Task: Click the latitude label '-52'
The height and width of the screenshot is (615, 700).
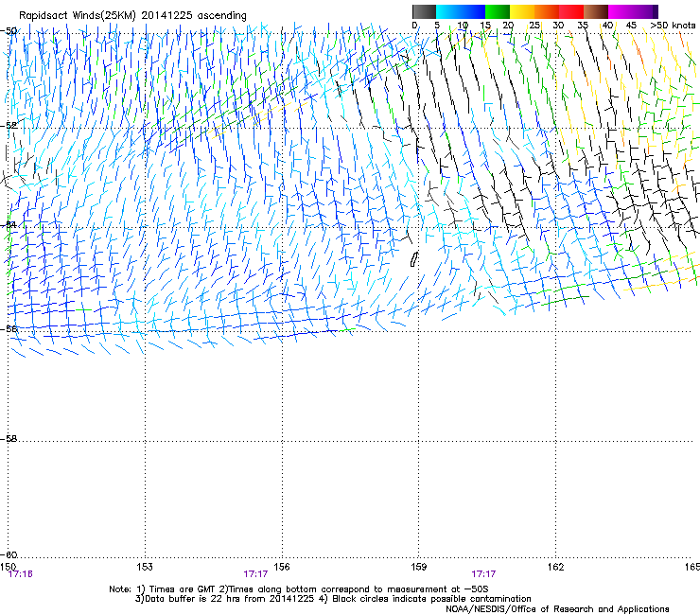Action: click(9, 126)
